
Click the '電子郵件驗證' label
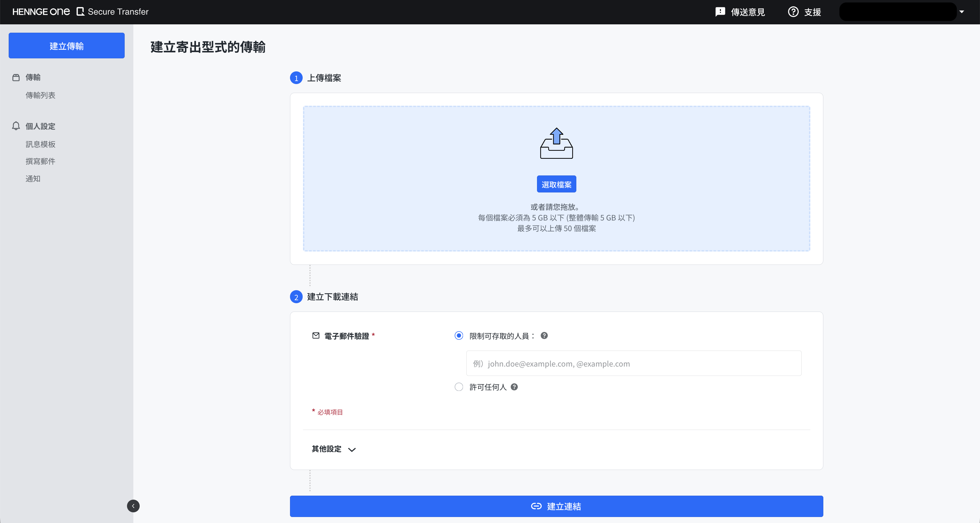coord(347,336)
